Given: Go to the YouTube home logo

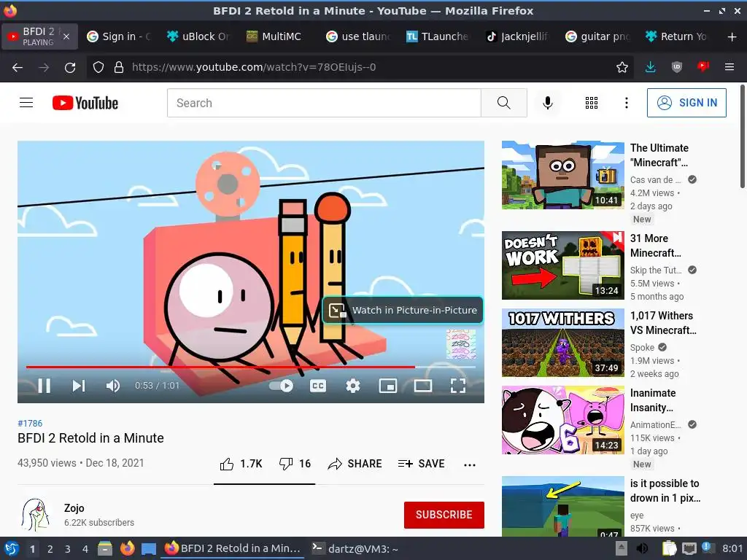Looking at the screenshot, I should tap(85, 103).
